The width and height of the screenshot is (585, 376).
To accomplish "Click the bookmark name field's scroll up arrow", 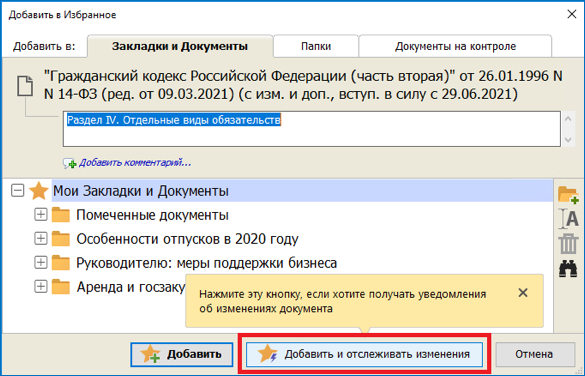I will pos(568,119).
